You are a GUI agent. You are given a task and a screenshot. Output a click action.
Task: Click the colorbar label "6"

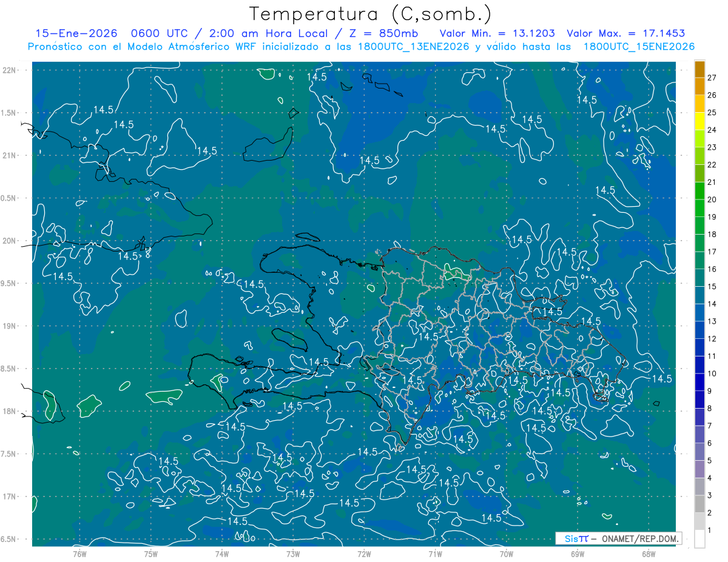(710, 443)
